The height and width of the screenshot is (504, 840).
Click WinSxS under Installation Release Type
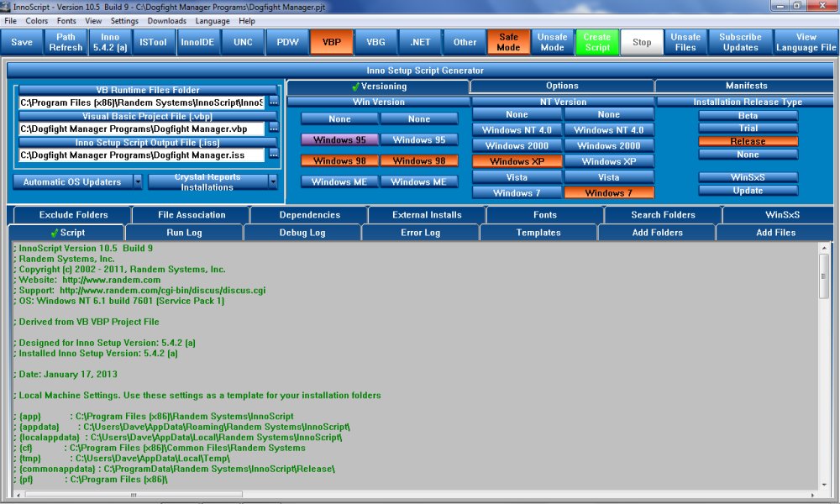click(748, 177)
